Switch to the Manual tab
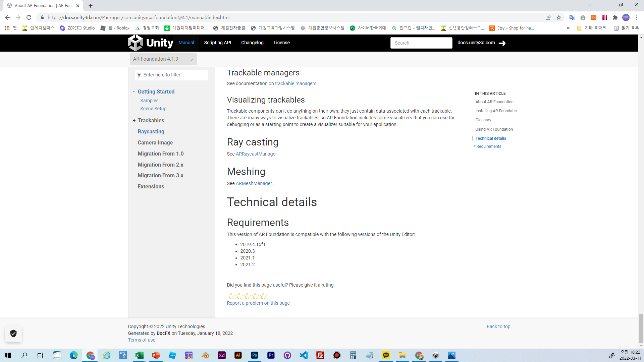 coord(186,43)
